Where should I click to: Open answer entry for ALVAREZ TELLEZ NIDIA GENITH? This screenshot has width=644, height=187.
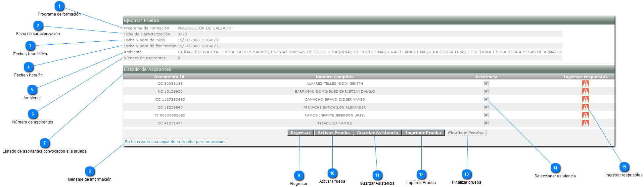585,83
